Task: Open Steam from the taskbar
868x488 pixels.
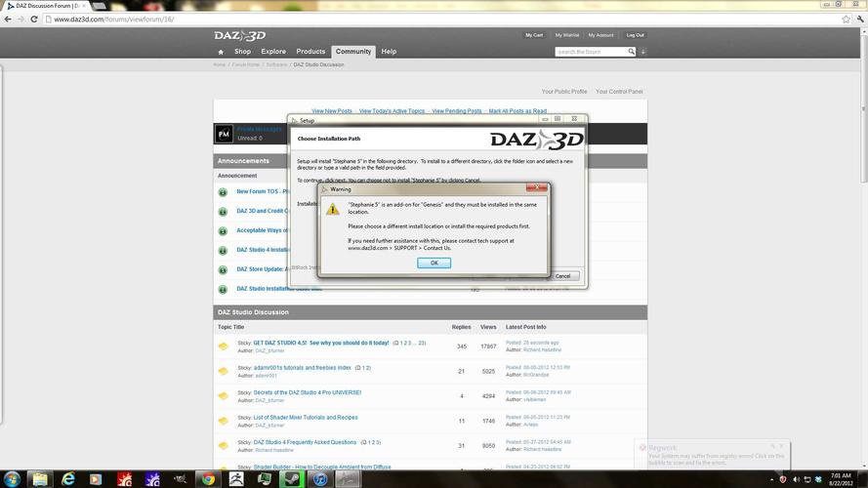Action: (292, 479)
